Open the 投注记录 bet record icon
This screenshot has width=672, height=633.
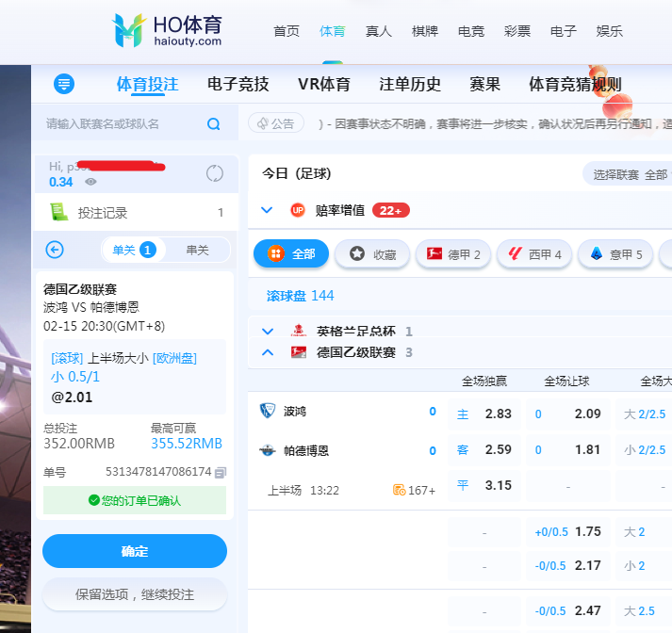[59, 212]
